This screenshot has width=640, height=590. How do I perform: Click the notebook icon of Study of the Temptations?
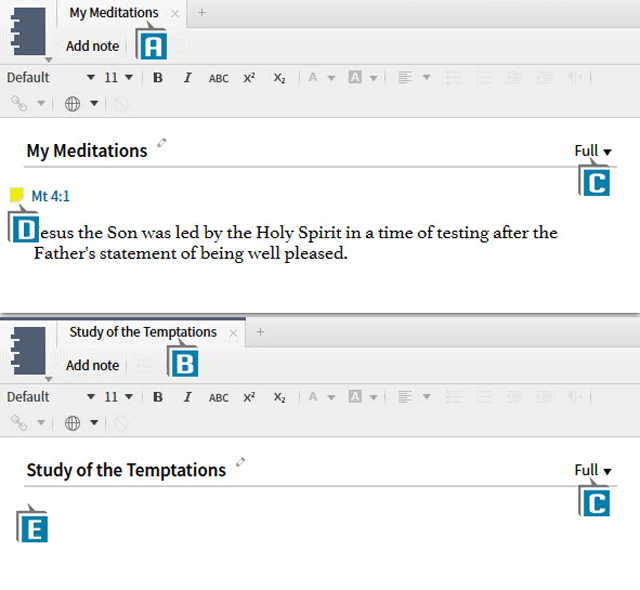click(x=28, y=350)
